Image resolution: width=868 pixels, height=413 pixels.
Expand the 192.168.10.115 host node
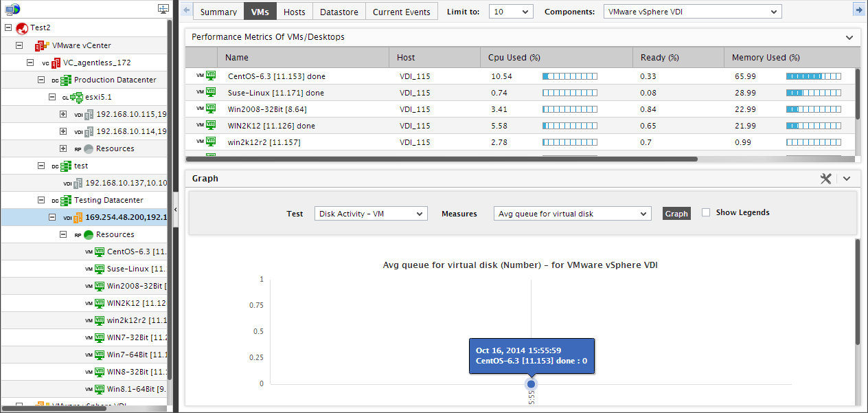(63, 114)
